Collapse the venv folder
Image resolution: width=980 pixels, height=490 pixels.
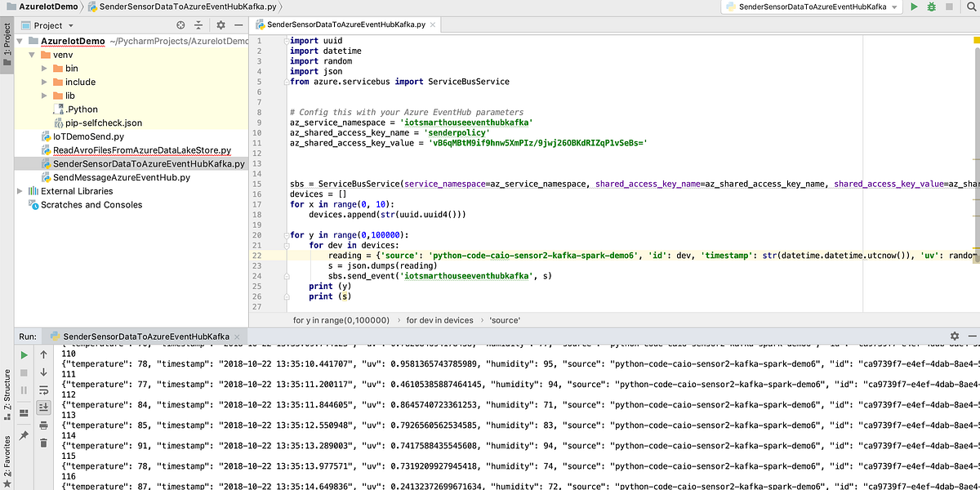tap(31, 55)
